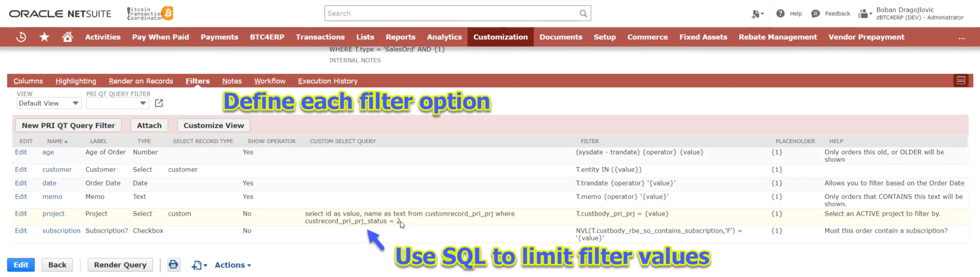Click the Customize View button

(x=213, y=125)
